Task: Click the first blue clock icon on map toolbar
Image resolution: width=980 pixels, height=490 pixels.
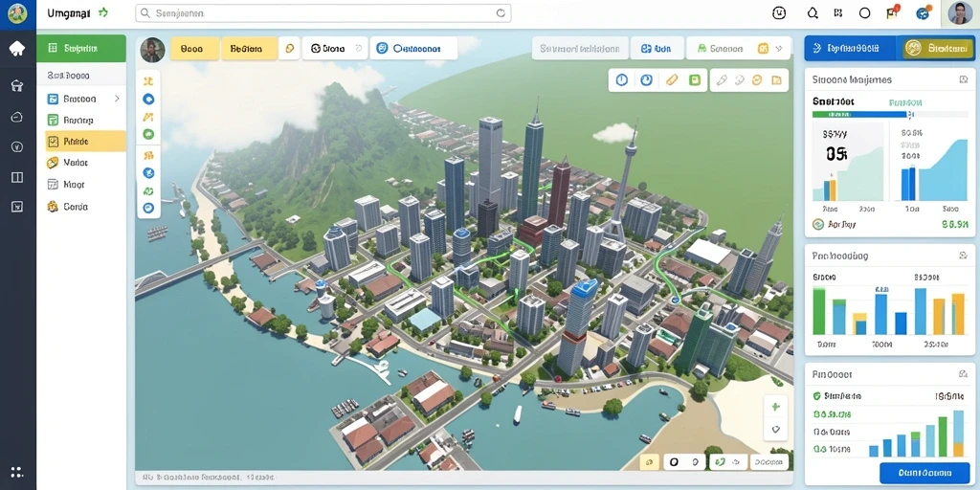Action: coord(621,80)
